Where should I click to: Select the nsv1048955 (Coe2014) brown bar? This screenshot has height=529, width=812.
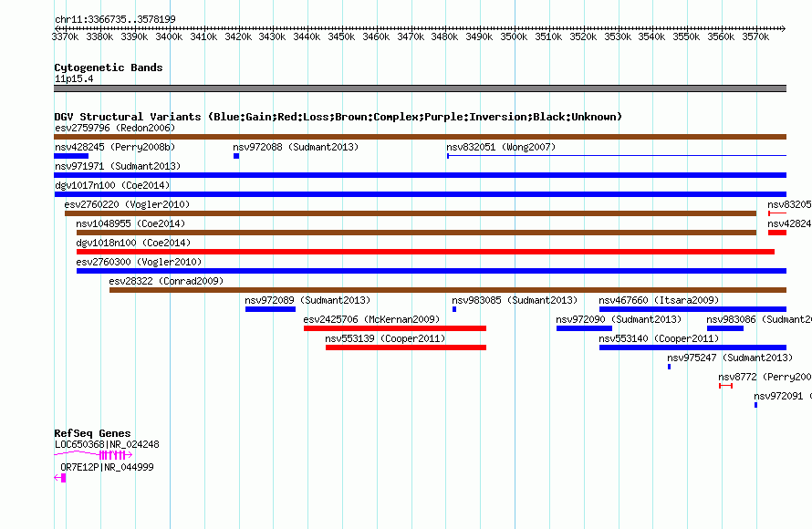point(416,233)
